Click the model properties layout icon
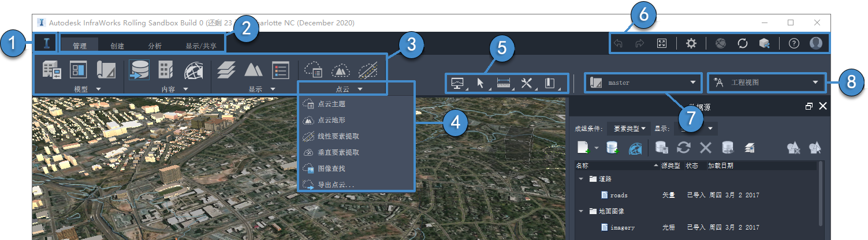The image size is (868, 240). [x=79, y=70]
